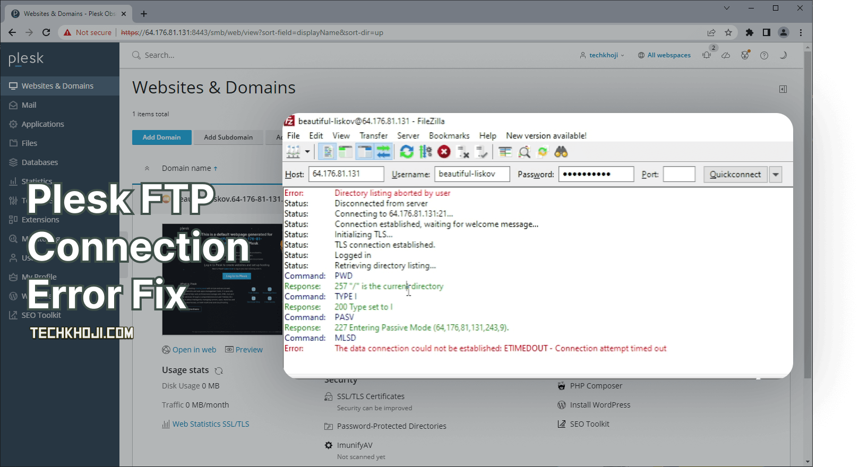Open FileZilla Help menu
Viewport: 868px width, 467px height.
pos(488,136)
